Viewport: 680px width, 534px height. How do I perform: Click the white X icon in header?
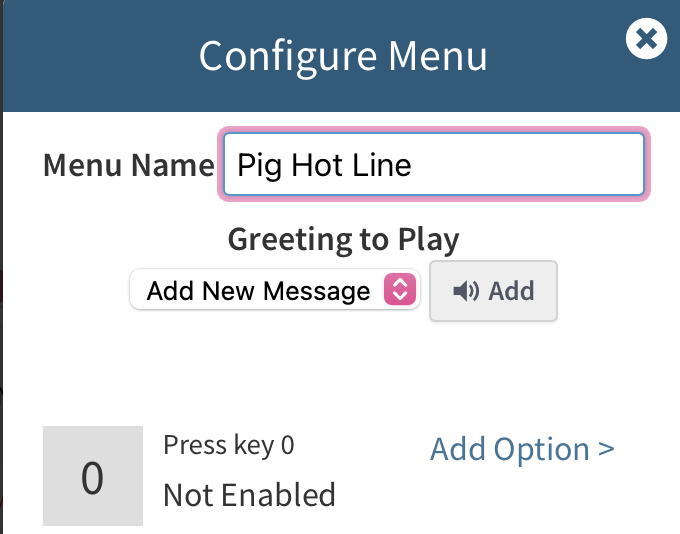646,39
